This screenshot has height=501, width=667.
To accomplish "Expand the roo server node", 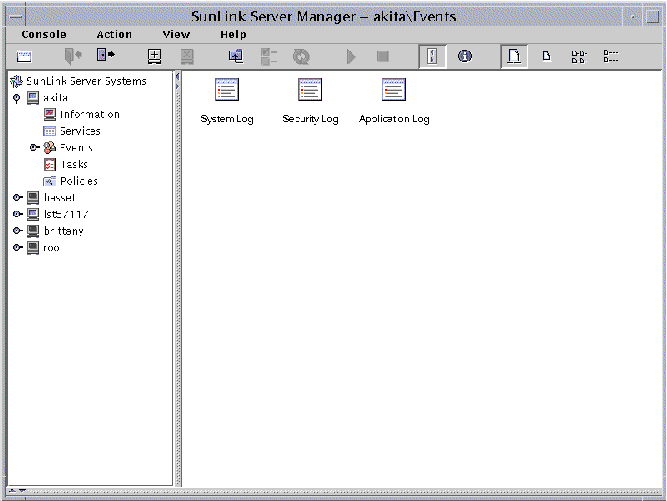I will [17, 247].
